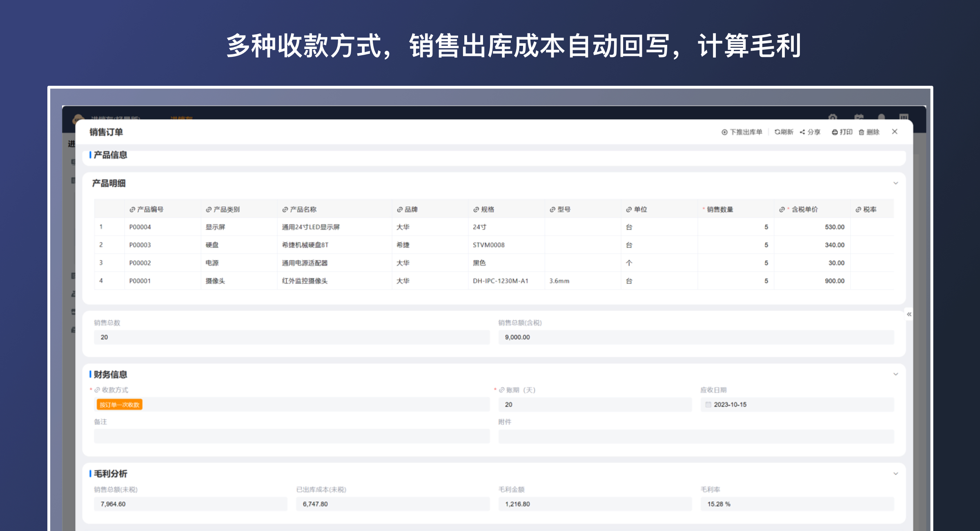980x531 pixels.
Task: Collapse the 毛利分析 section chevron
Action: (895, 474)
